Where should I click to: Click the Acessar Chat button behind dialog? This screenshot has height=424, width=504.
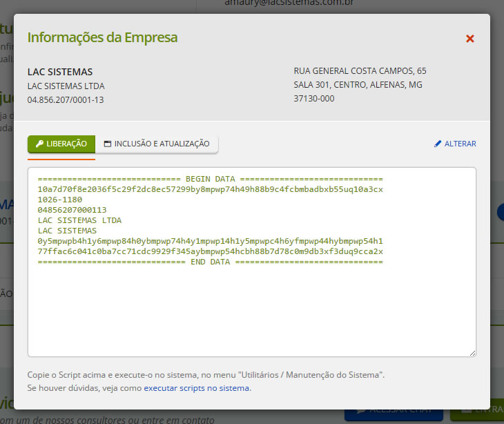(394, 414)
